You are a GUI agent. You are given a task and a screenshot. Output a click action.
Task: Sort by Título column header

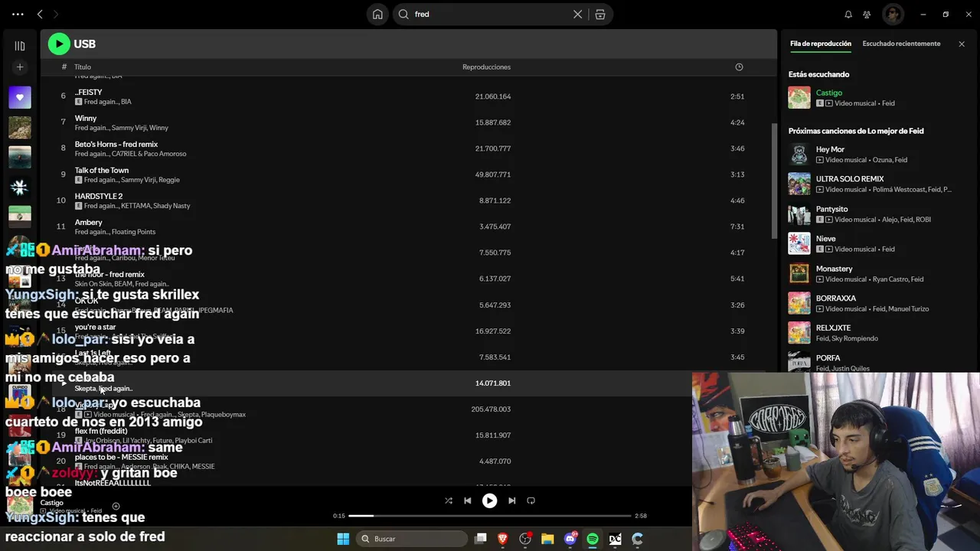(x=83, y=67)
